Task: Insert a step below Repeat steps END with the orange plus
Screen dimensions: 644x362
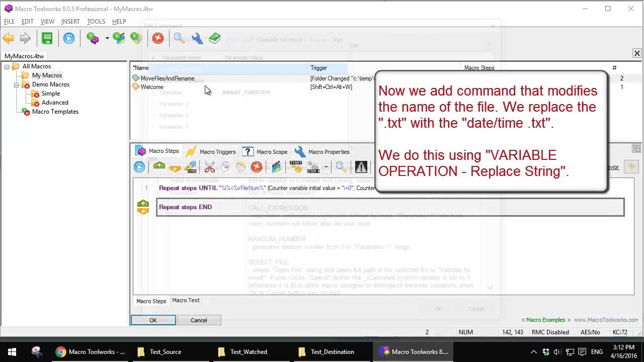Action: tap(143, 211)
